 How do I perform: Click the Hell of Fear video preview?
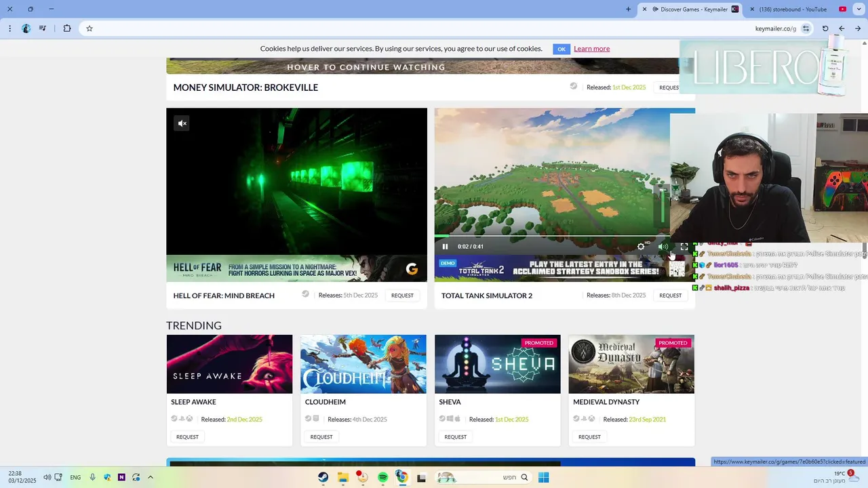[296, 182]
